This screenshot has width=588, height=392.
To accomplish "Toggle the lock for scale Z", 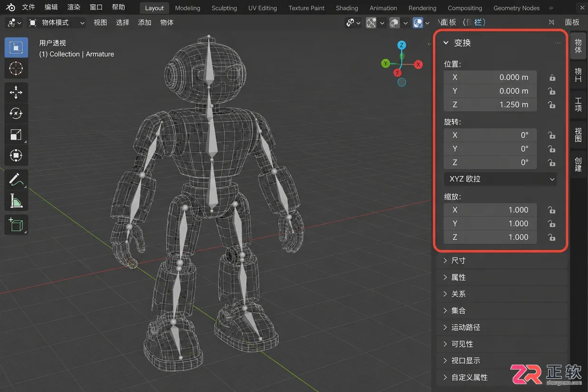I will point(552,238).
